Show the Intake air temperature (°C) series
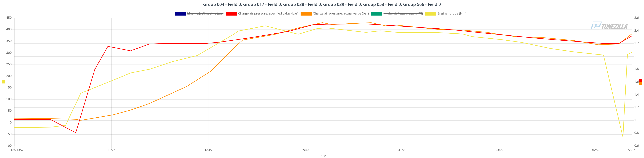Screen dimensions: 644x158 tap(403, 14)
